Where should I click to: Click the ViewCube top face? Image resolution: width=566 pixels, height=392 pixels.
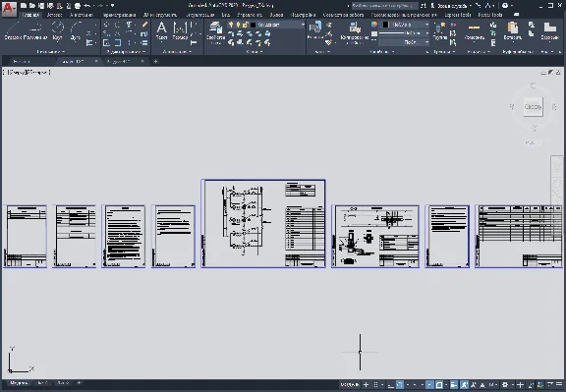[x=533, y=106]
